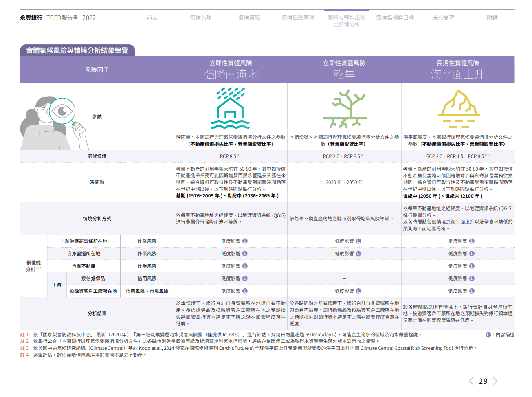Click the 風險因子 header cell

[x=97, y=70]
